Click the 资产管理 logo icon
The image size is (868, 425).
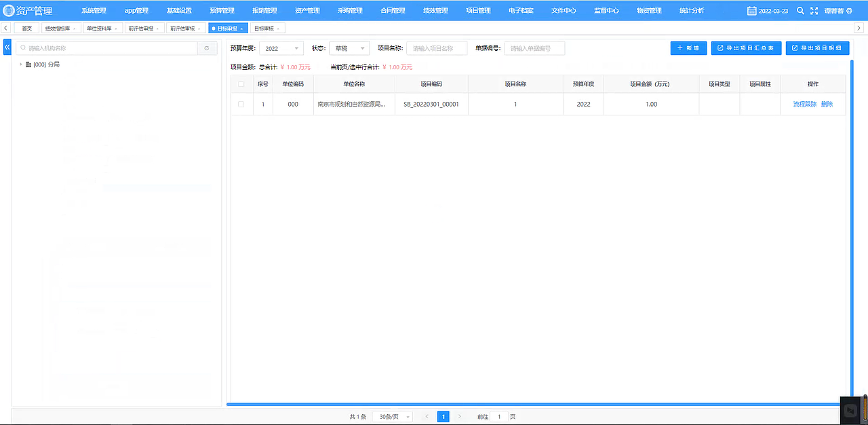point(8,11)
